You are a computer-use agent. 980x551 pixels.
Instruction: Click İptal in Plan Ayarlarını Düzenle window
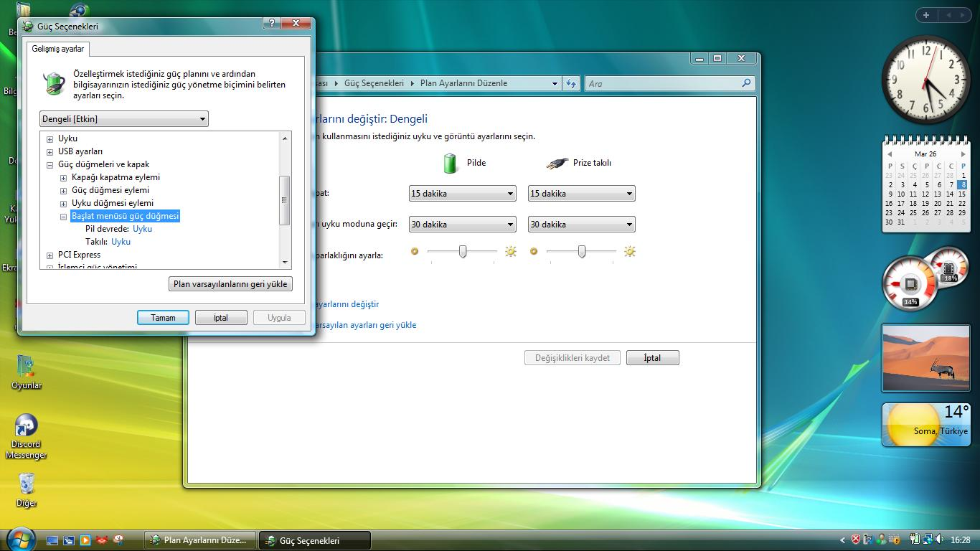point(652,358)
